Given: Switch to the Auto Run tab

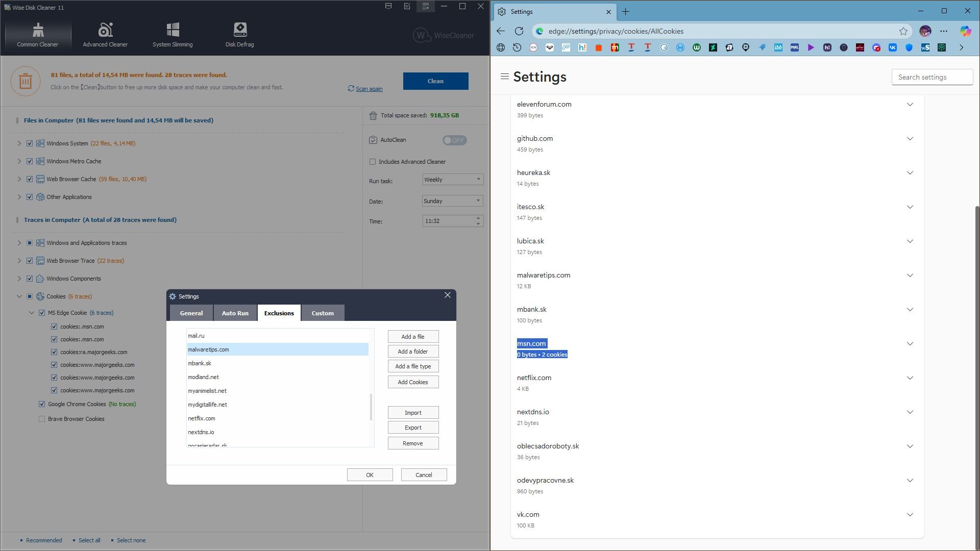Looking at the screenshot, I should pos(235,313).
